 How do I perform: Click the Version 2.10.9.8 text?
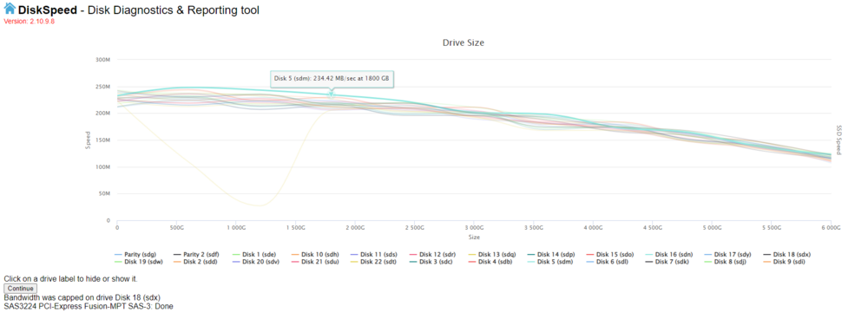pos(29,21)
